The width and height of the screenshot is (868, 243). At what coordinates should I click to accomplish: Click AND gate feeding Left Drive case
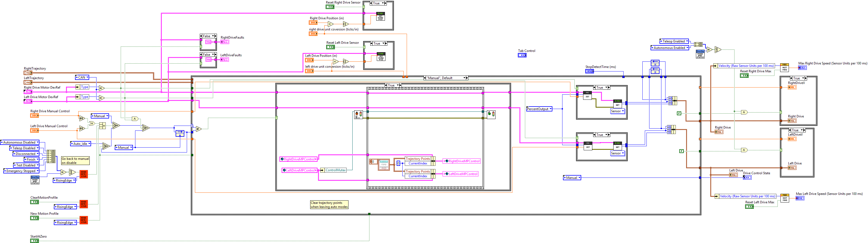(x=744, y=150)
